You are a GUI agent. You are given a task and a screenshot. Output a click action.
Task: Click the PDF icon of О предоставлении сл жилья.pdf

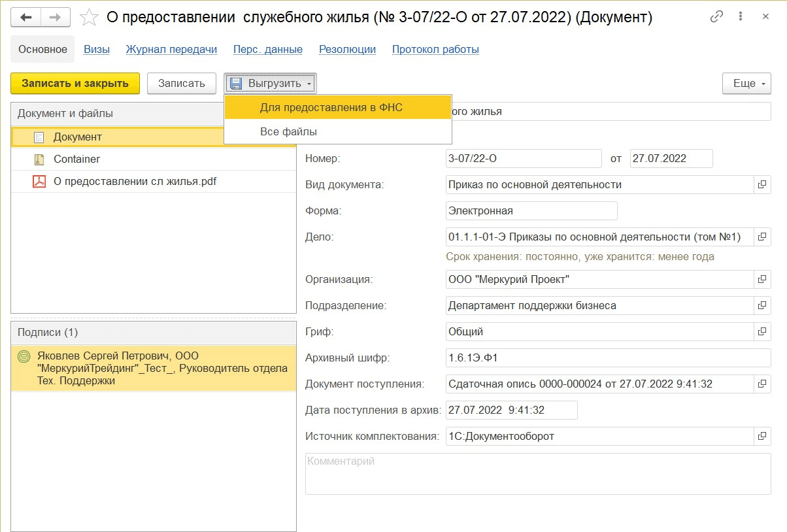click(39, 182)
